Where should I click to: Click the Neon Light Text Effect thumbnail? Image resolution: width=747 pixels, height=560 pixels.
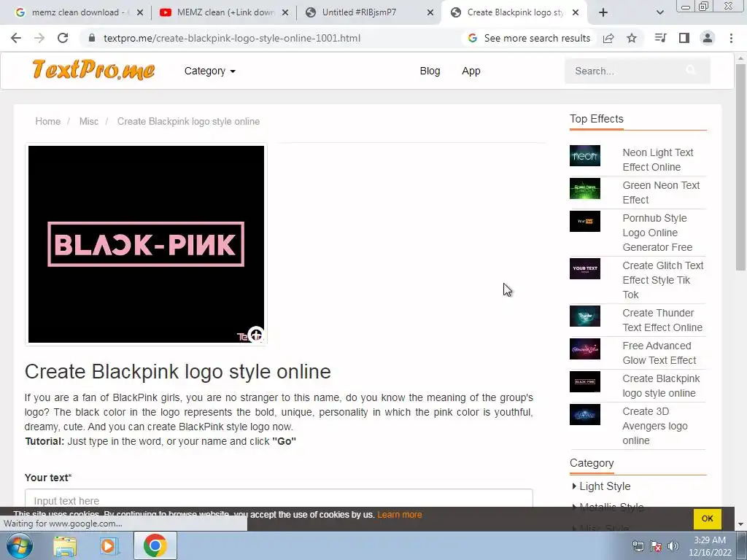click(x=584, y=156)
